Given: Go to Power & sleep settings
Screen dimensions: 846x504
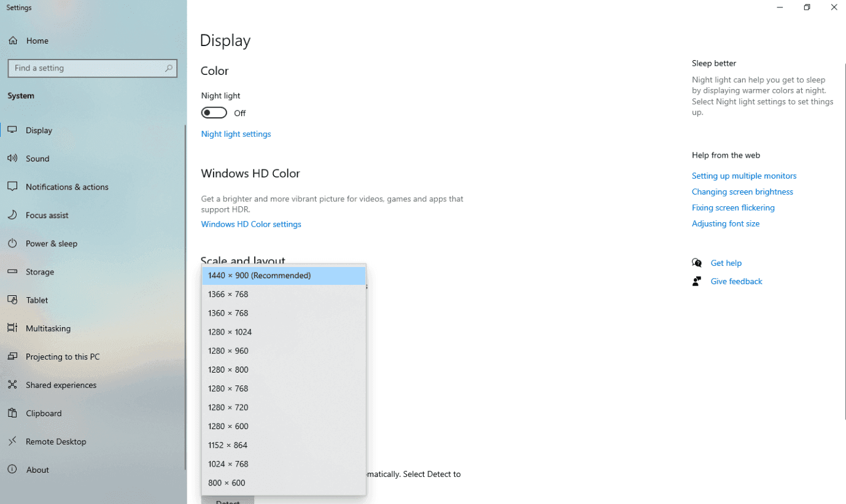Looking at the screenshot, I should (x=50, y=243).
